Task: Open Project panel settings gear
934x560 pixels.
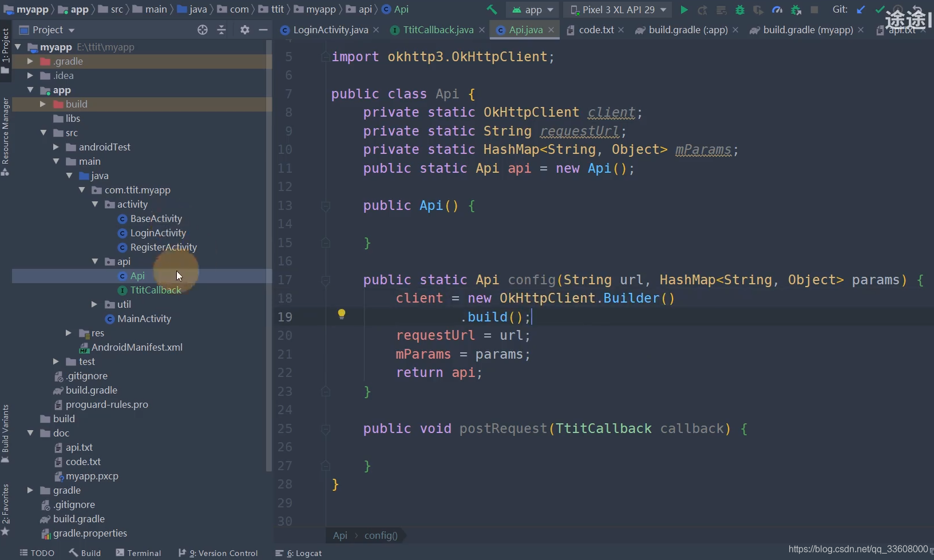Action: pyautogui.click(x=245, y=30)
